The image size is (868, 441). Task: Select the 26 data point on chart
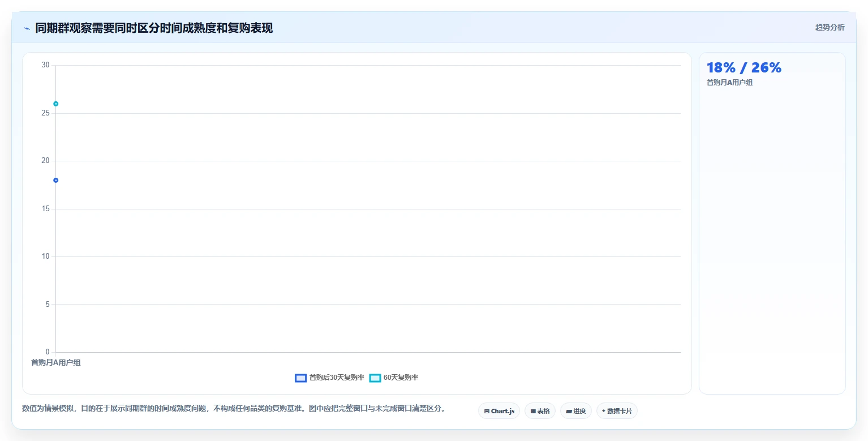pos(55,104)
